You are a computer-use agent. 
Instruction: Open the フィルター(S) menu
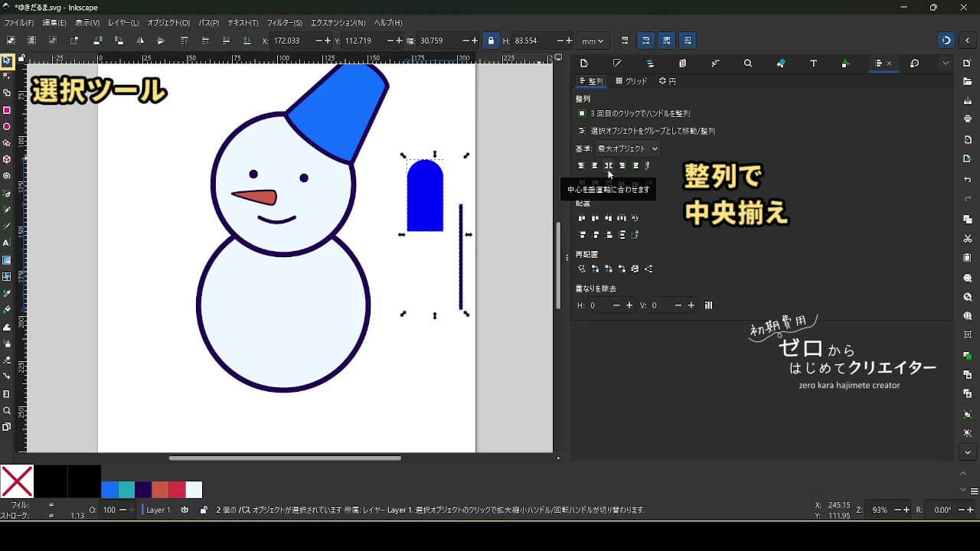click(284, 23)
